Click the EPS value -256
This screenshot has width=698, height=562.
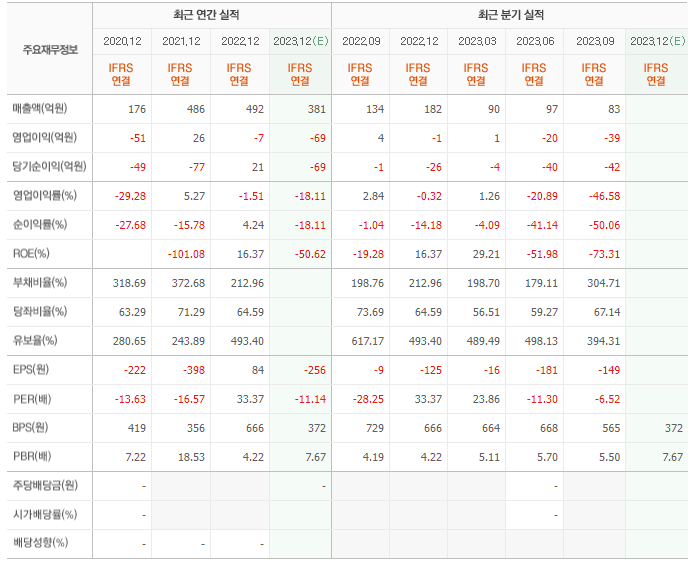315,370
